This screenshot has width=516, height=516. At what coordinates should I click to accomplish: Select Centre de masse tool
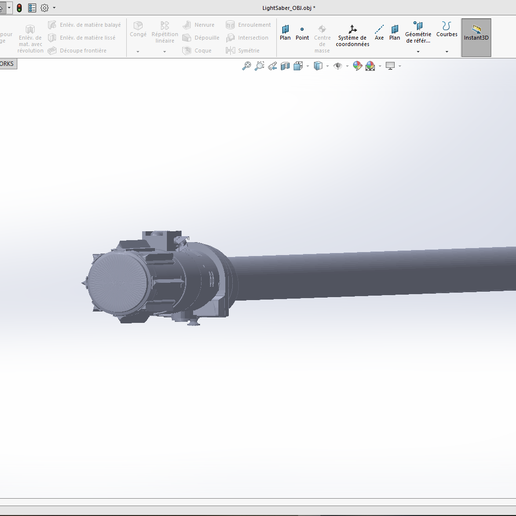(322, 39)
